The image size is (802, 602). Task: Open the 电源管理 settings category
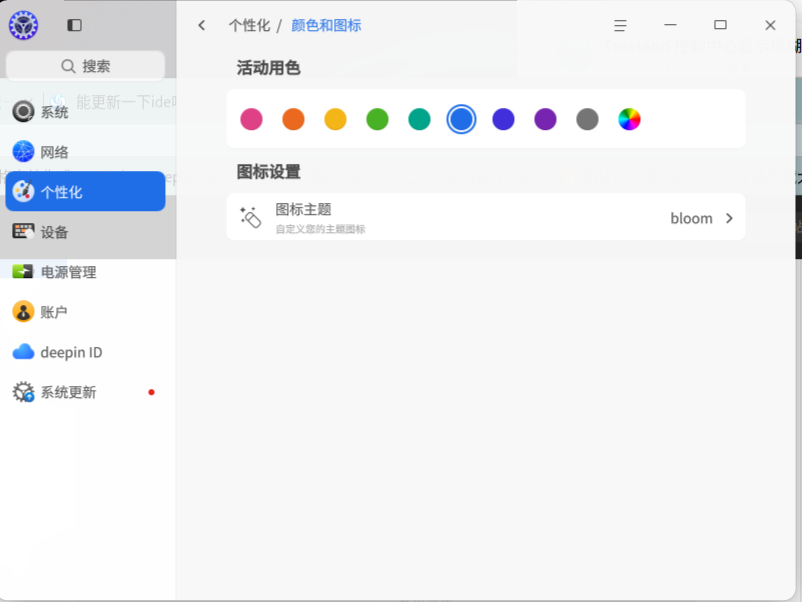tap(85, 272)
